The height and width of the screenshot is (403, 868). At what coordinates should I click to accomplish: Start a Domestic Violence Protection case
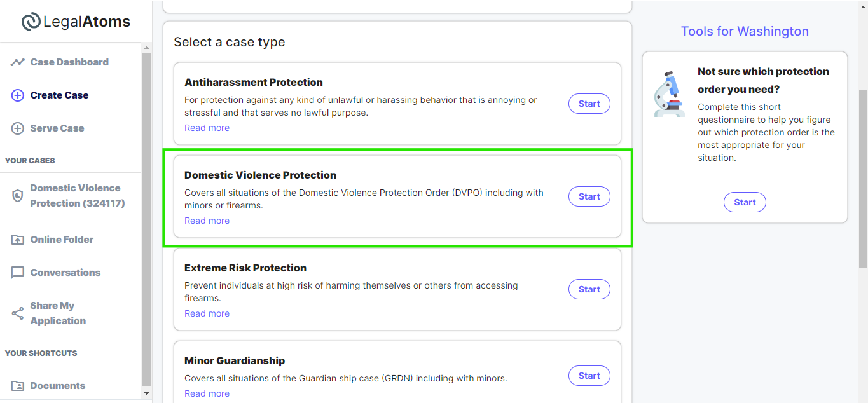tap(589, 196)
